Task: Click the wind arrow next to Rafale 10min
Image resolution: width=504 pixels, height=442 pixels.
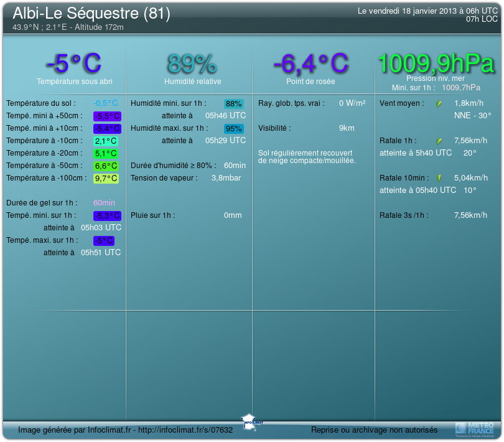Action: click(439, 179)
